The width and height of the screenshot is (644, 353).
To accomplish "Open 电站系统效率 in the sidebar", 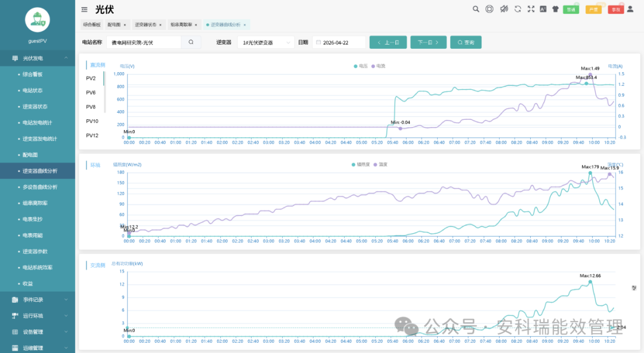I will pyautogui.click(x=38, y=268).
